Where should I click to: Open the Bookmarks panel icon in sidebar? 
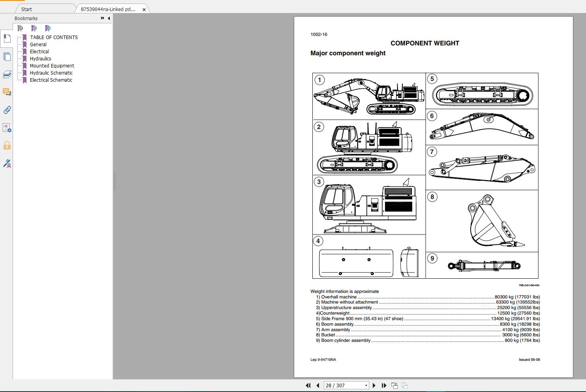point(7,39)
